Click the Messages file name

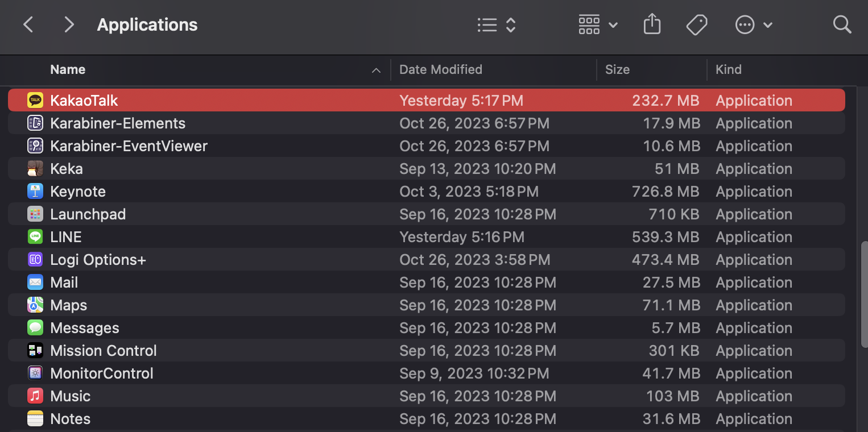click(x=85, y=328)
